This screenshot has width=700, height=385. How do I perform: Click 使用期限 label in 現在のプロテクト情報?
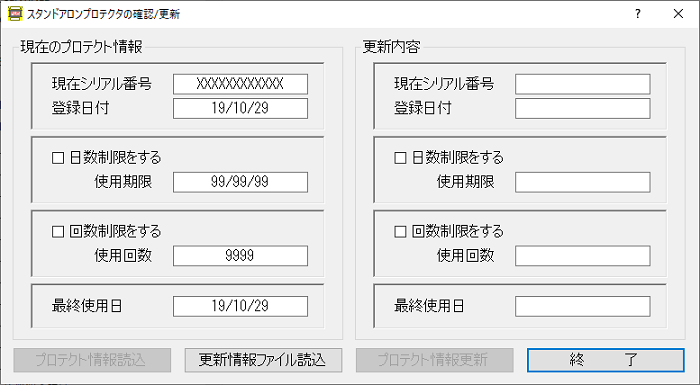pos(123,182)
